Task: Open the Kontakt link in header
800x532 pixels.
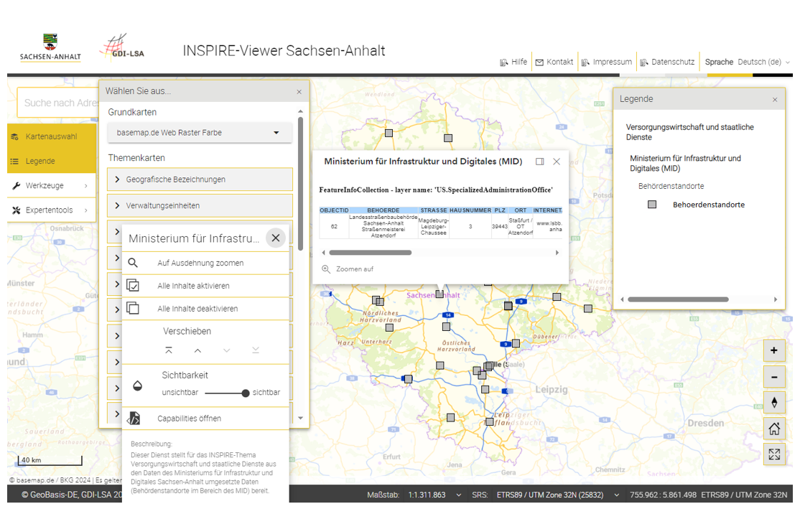Action: click(x=554, y=62)
